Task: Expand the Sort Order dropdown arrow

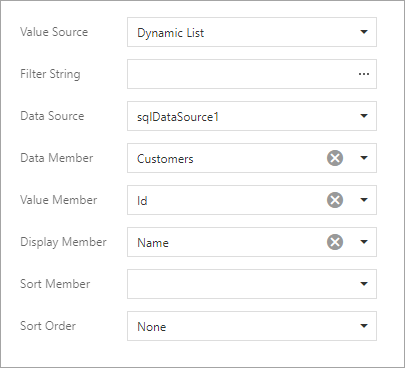Action: click(364, 326)
